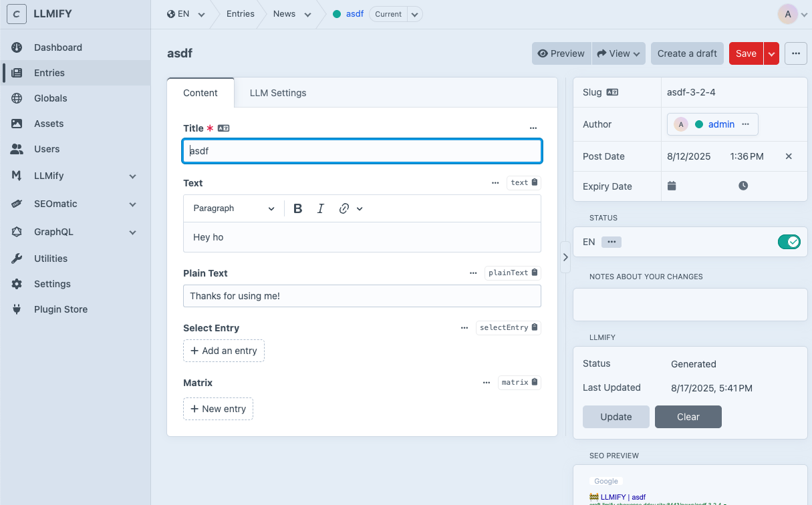Click Add an entry button
This screenshot has width=812, height=505.
pos(224,351)
